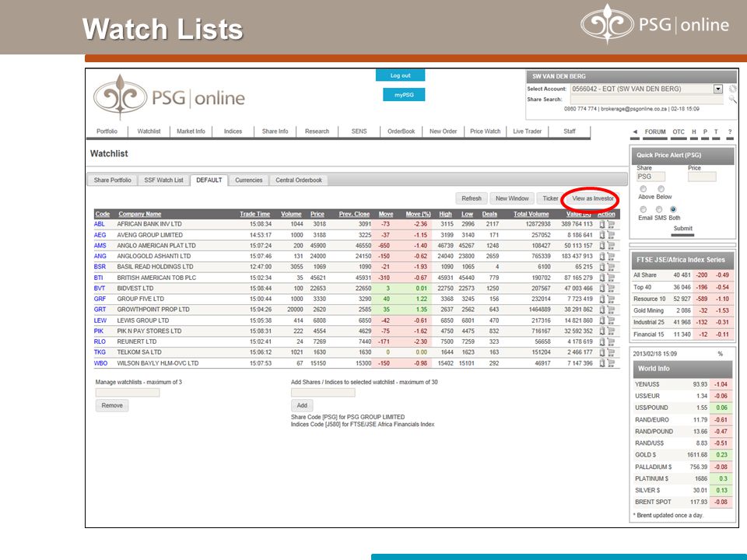This screenshot has width=747, height=560.
Task: Sort the table by Trade Time
Action: click(255, 215)
